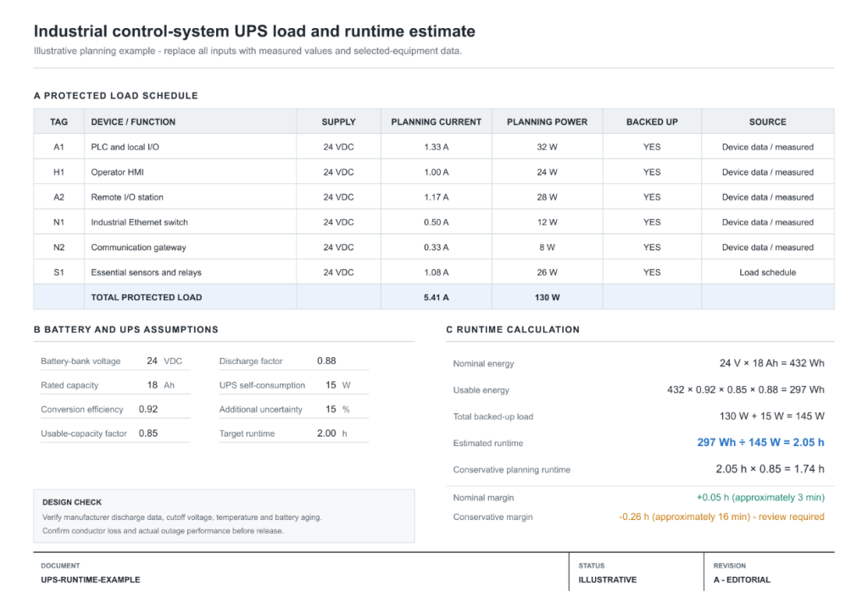Click the Target runtime value 2.00

(x=326, y=433)
